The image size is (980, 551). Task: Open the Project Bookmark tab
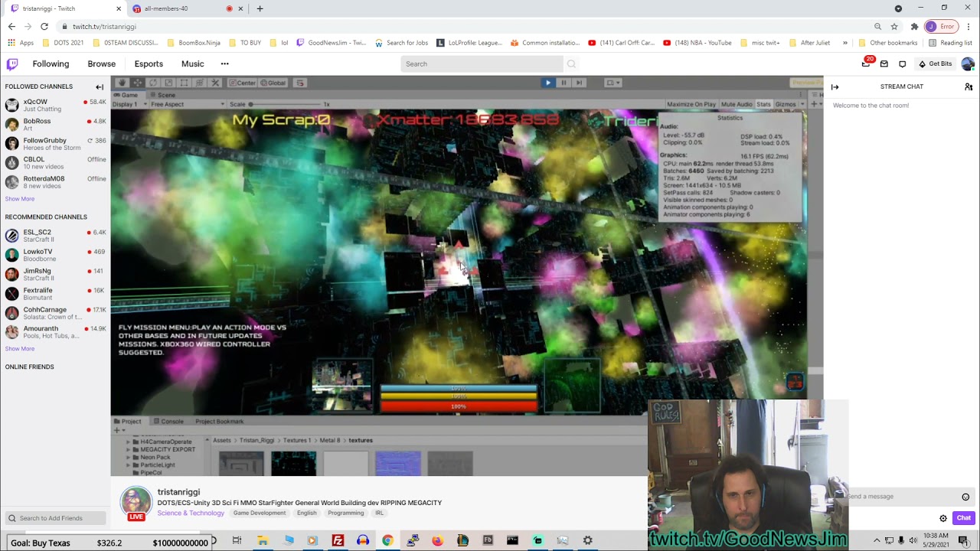[219, 422]
